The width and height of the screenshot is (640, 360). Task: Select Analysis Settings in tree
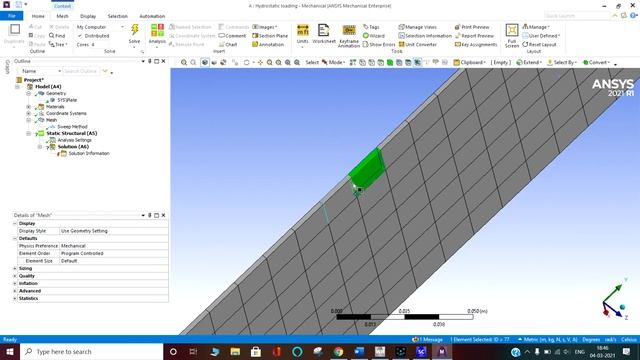tap(74, 140)
